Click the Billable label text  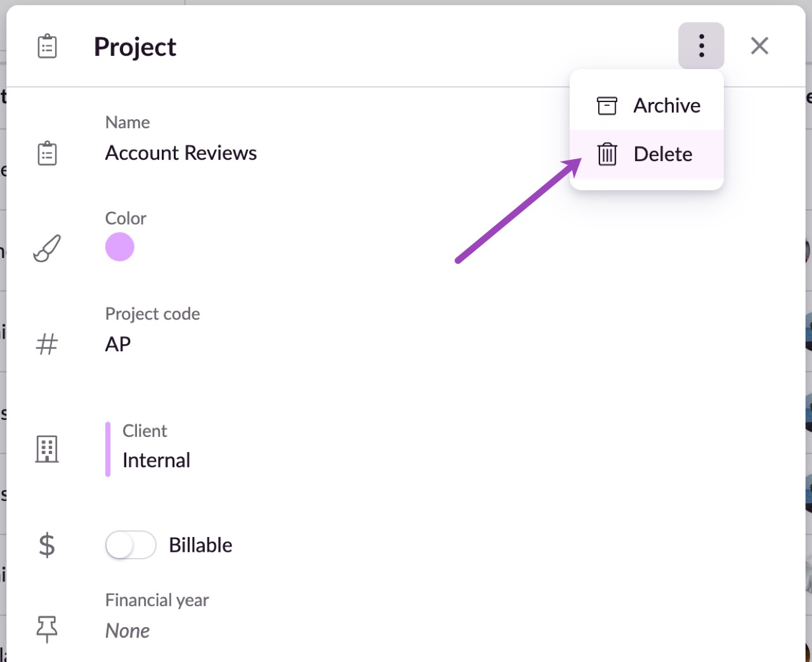pos(200,545)
